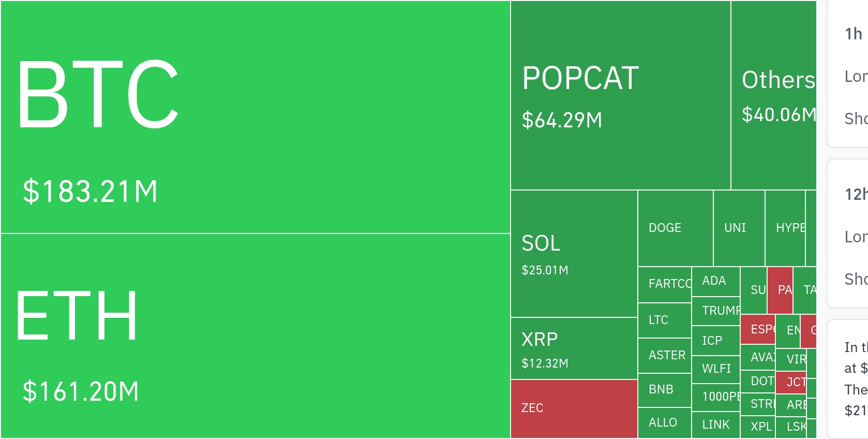Open the POPCAT $64.29M tile
The image size is (868, 439).
(620, 95)
